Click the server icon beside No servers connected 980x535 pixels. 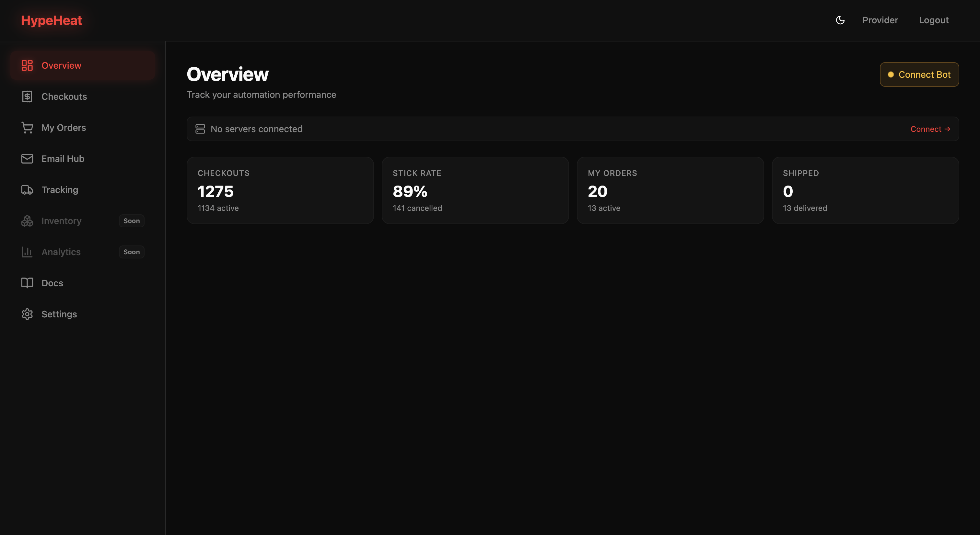pyautogui.click(x=200, y=129)
